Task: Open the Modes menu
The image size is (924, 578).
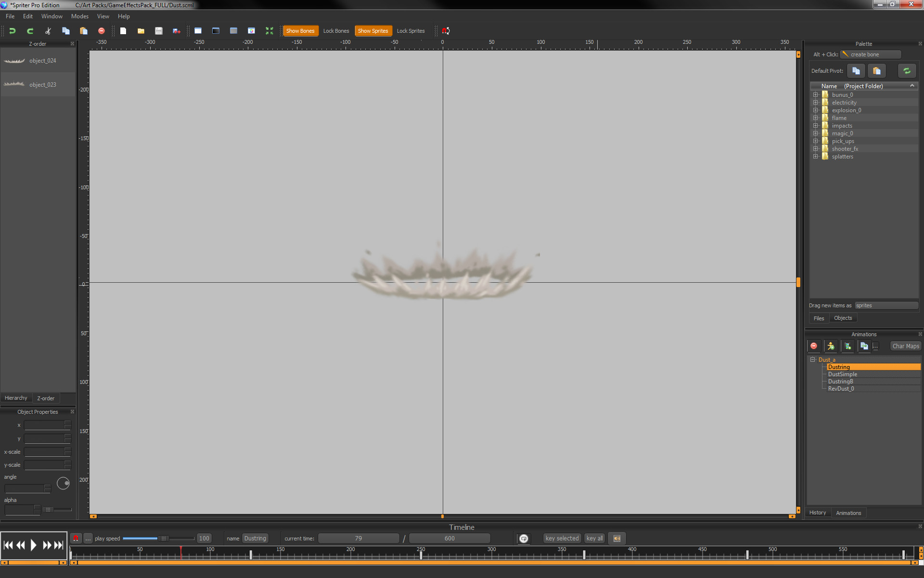Action: 79,16
